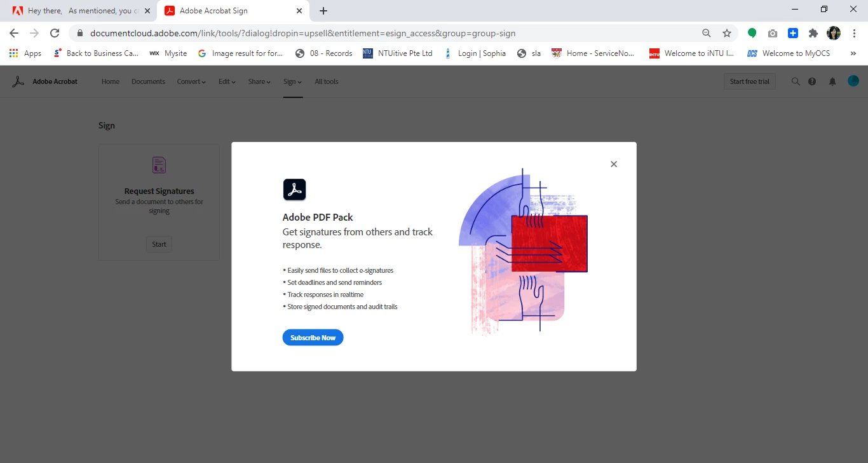Open the All tools tab
Image resolution: width=868 pixels, height=463 pixels.
327,81
